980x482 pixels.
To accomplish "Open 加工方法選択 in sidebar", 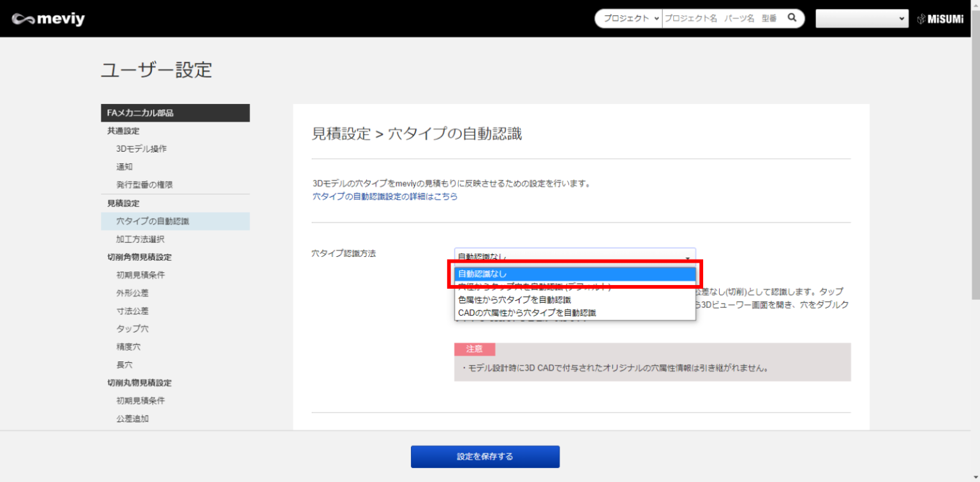I will tap(140, 239).
